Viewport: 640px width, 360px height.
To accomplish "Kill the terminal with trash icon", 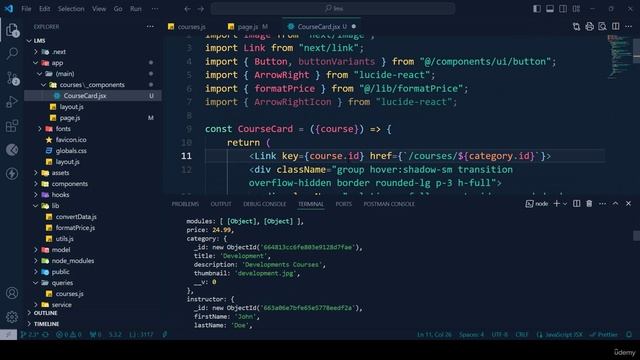I will tap(589, 204).
